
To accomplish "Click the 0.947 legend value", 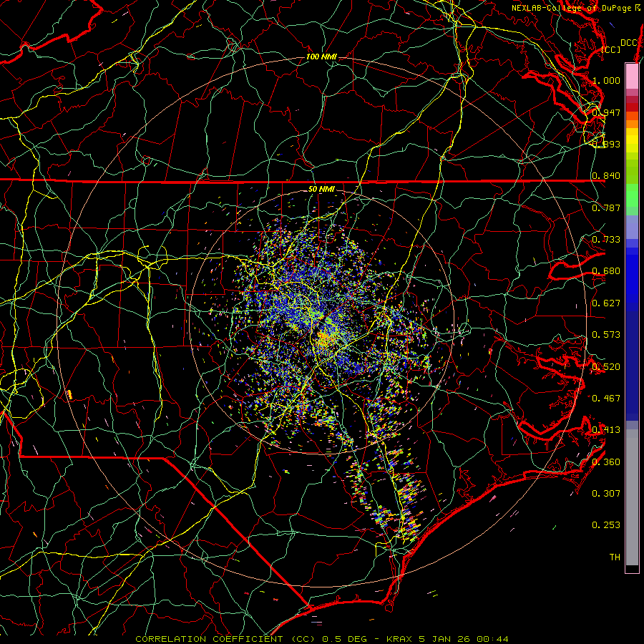I will coord(606,112).
